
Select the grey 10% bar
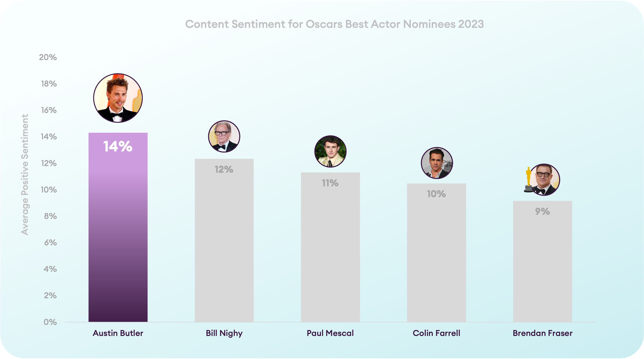[x=436, y=253]
